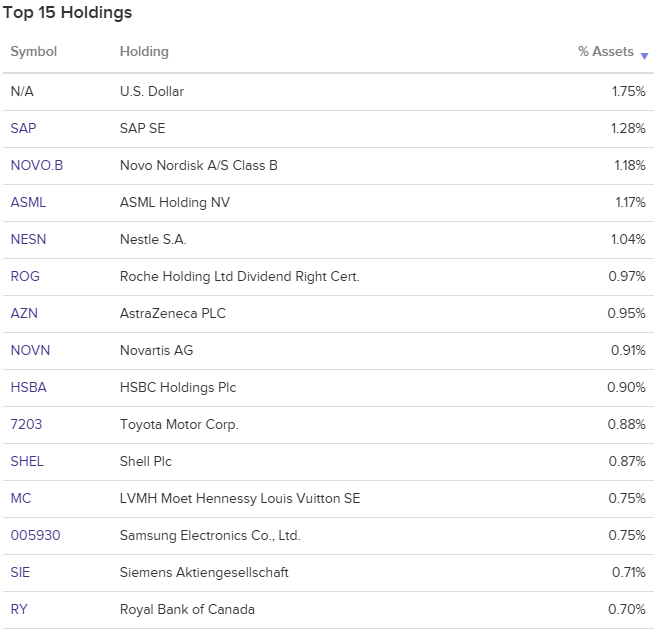
Task: Select Toyota Motor Corp. holding name
Action: coord(179,425)
